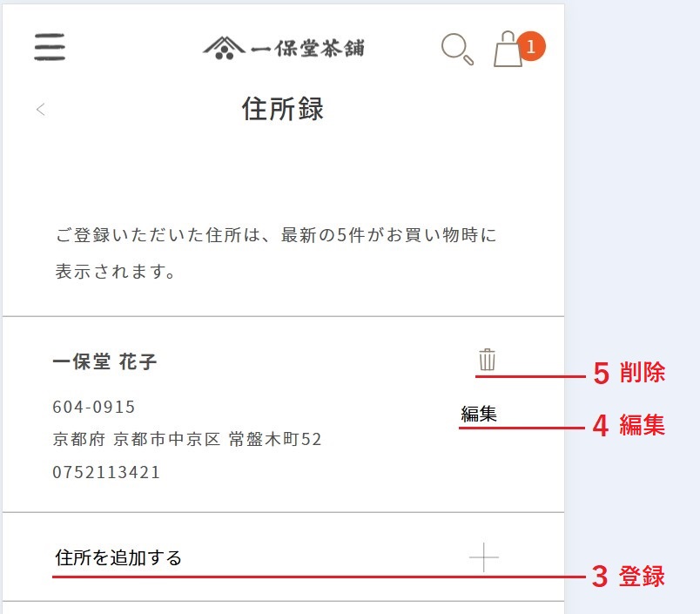700x614 pixels.
Task: Click postal code 604-0915
Action: [x=94, y=407]
